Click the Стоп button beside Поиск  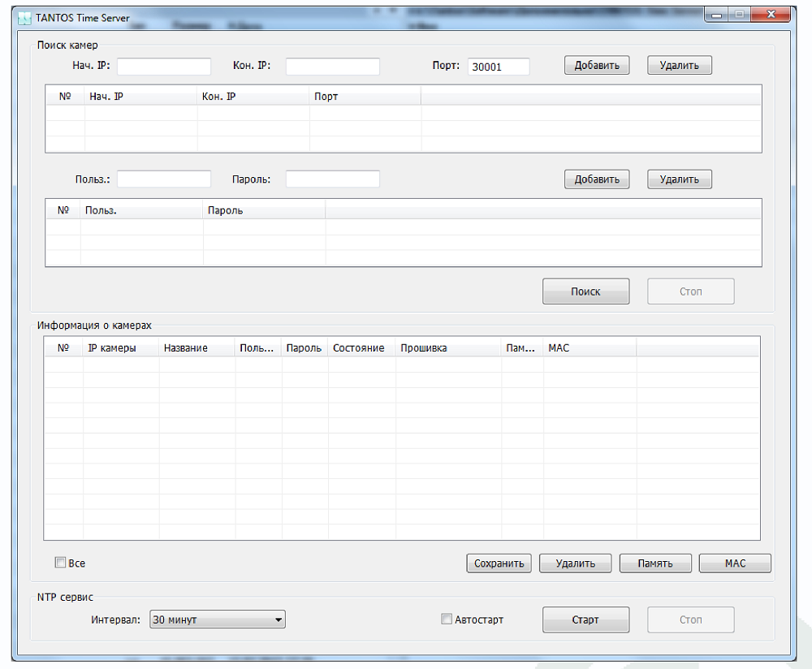pyautogui.click(x=690, y=291)
